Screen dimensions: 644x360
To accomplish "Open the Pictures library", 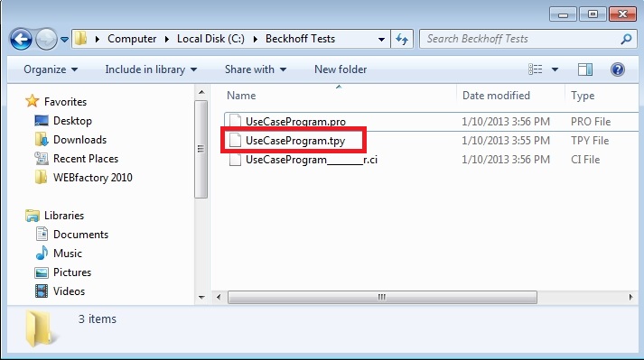I will (x=72, y=272).
